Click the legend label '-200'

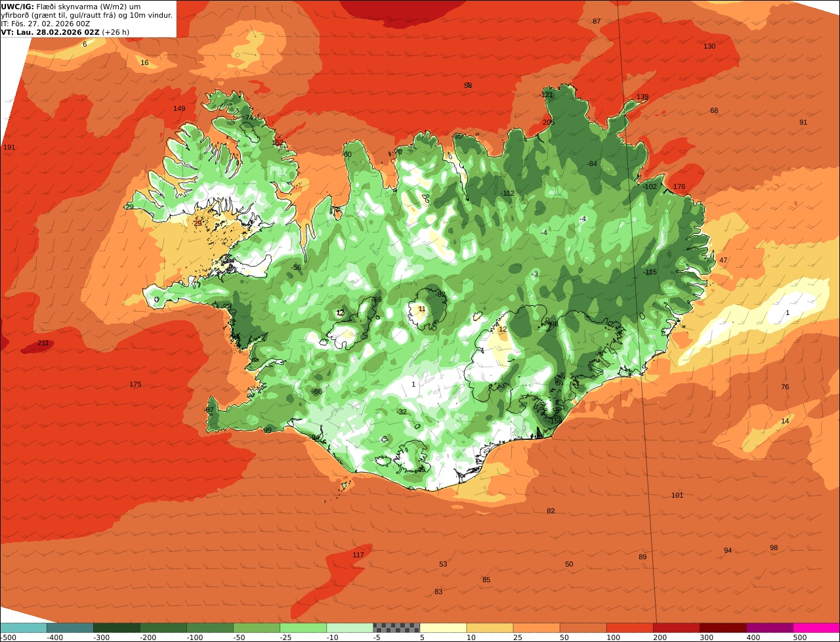tap(148, 637)
